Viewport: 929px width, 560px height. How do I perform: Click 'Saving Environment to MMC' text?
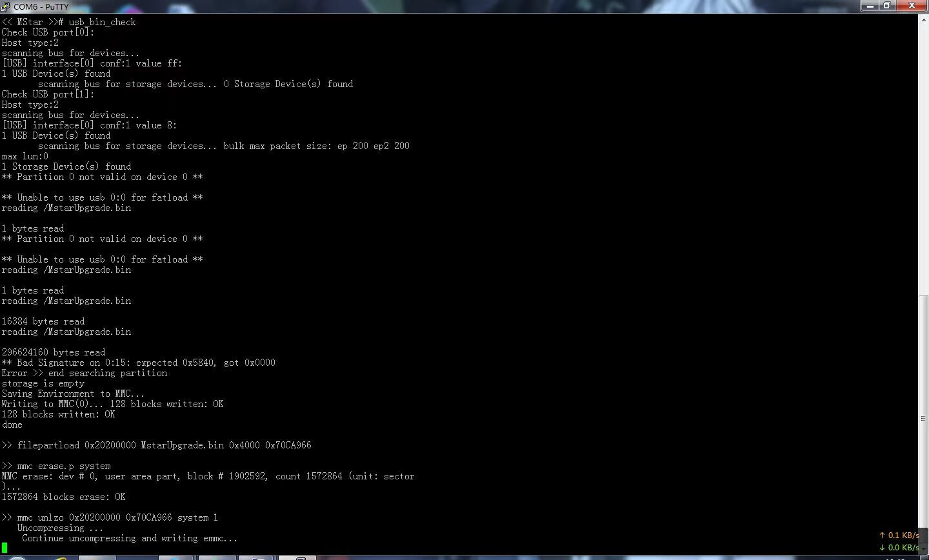point(73,394)
